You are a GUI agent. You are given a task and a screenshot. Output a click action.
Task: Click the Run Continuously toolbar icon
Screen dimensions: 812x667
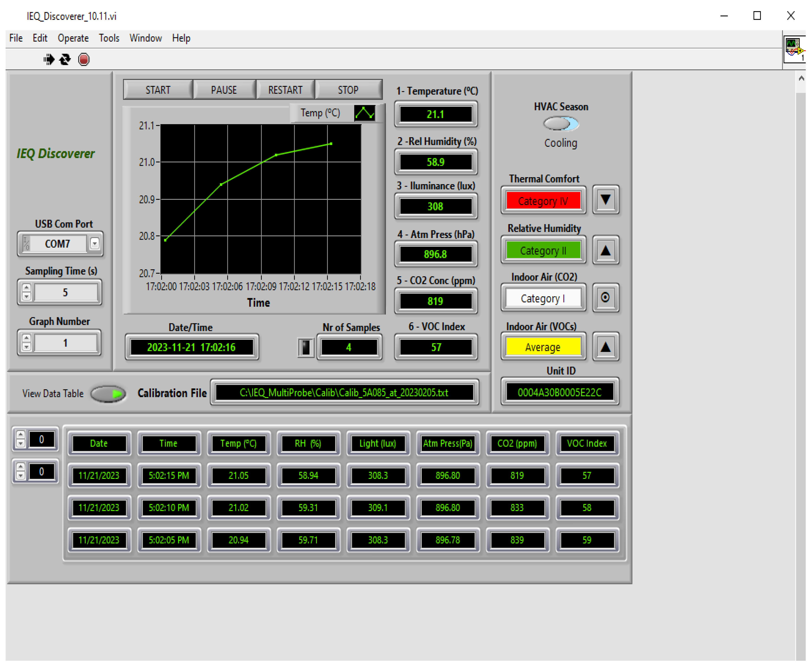[x=65, y=60]
